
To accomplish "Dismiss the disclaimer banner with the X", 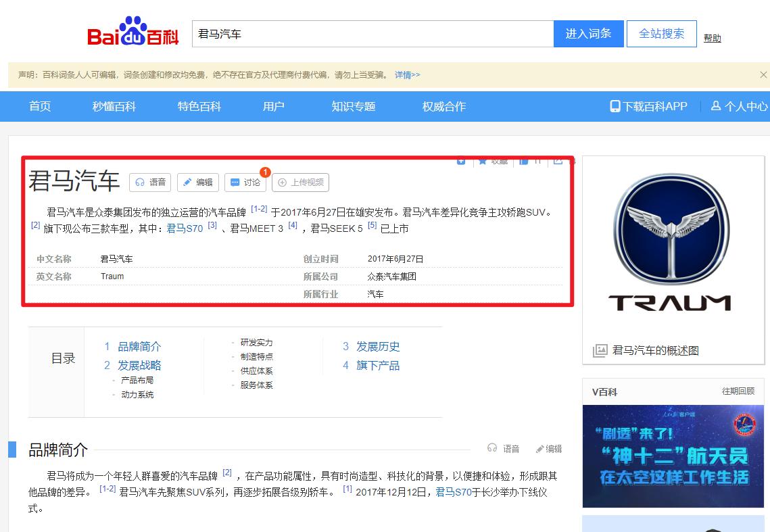I will pos(764,76).
